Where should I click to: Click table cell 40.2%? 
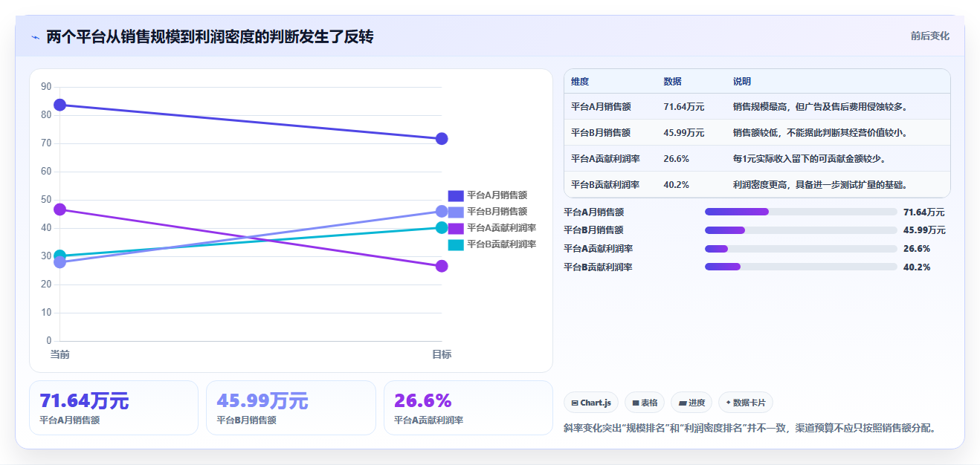pyautogui.click(x=676, y=185)
